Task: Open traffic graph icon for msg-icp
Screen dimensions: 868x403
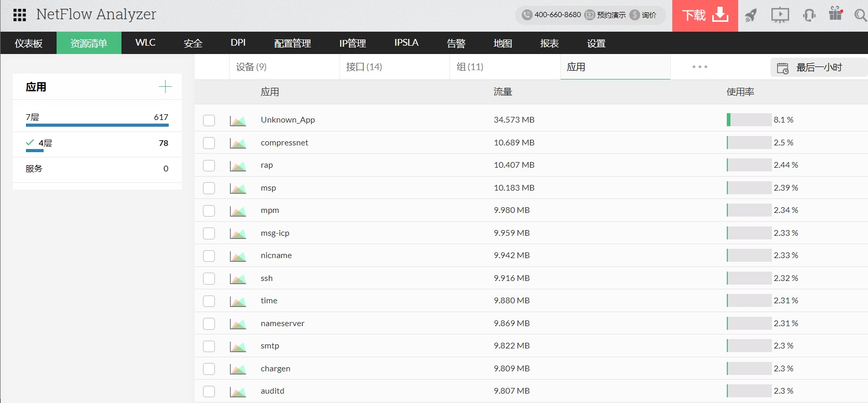Action: 238,233
